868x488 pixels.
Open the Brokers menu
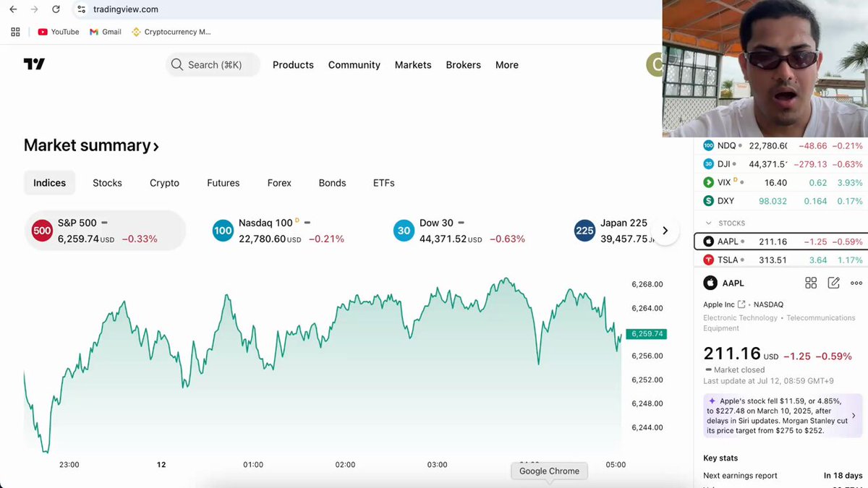463,65
